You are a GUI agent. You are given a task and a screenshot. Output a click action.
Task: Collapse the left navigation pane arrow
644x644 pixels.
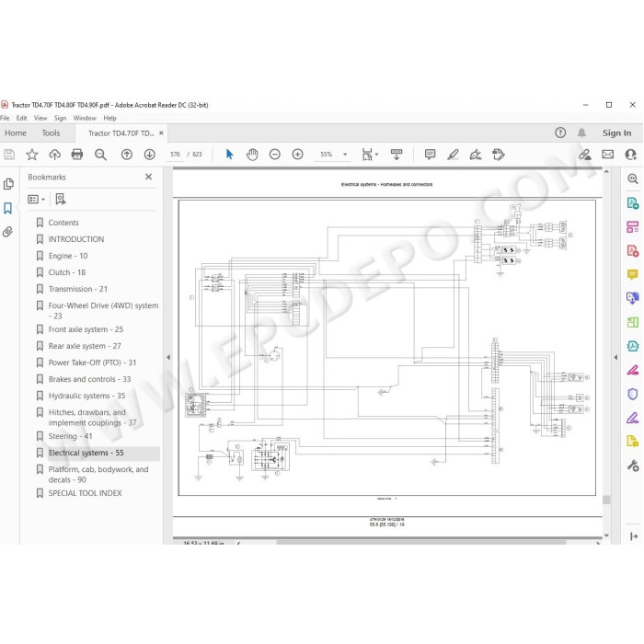pyautogui.click(x=168, y=357)
